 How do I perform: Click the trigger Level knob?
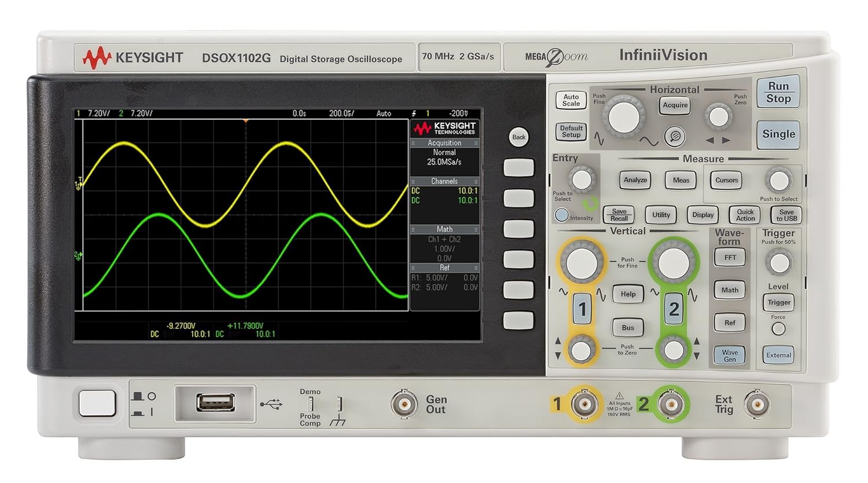[x=779, y=263]
